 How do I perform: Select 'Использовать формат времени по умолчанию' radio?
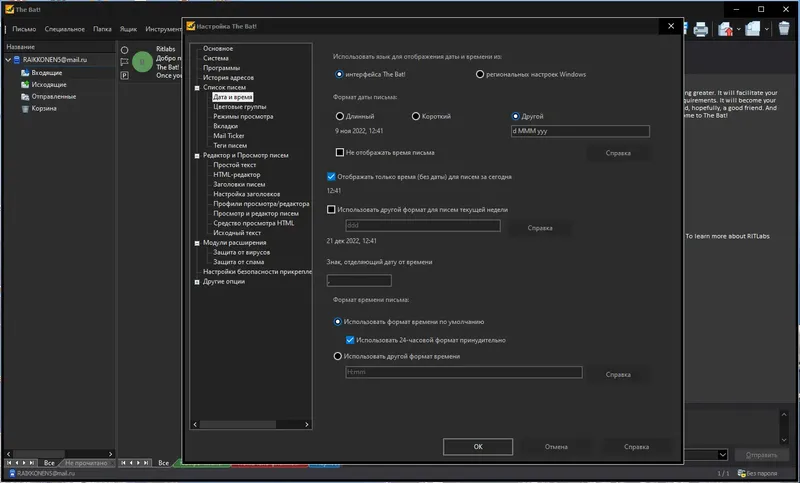(x=337, y=321)
